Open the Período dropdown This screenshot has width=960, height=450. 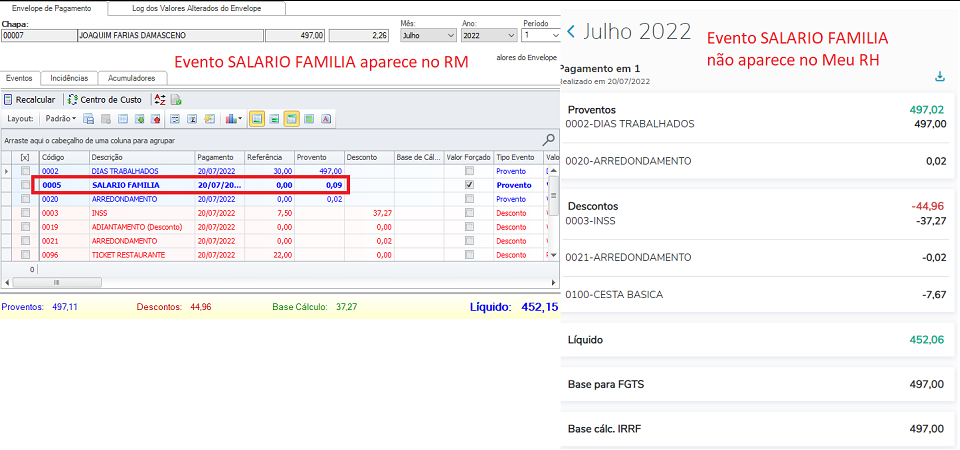(541, 36)
